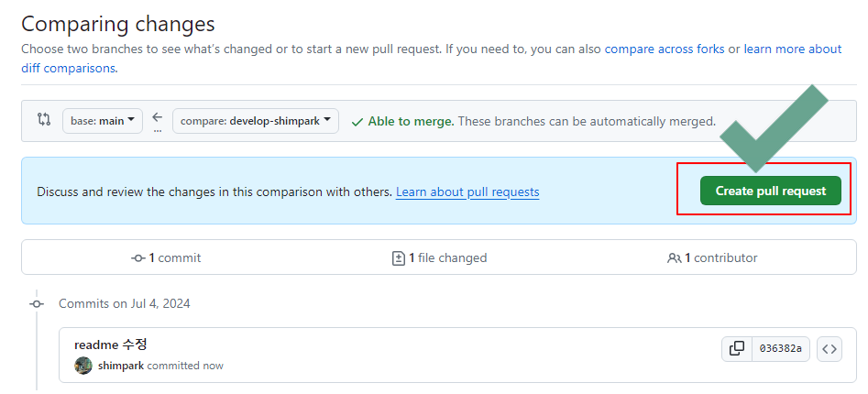The width and height of the screenshot is (868, 394).
Task: Expand the ellipsis under the branch arrow
Action: [158, 131]
